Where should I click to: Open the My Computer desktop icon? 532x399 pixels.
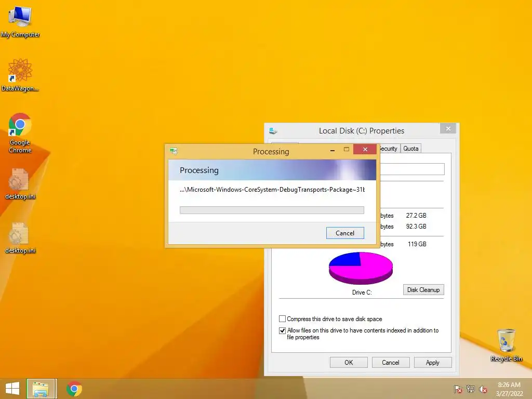click(x=20, y=21)
